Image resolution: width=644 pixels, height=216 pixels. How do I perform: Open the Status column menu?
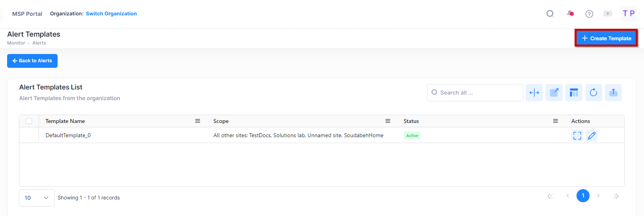[x=556, y=121]
